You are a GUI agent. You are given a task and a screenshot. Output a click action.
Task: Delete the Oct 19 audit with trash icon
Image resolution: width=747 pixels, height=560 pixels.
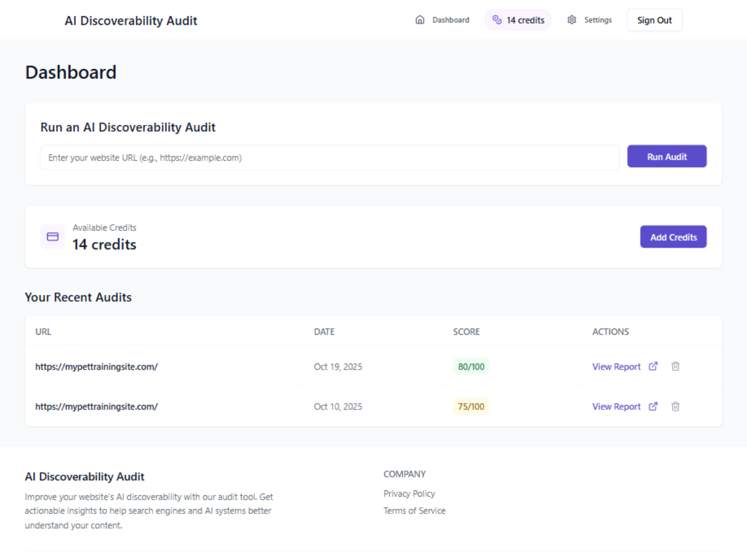(675, 366)
